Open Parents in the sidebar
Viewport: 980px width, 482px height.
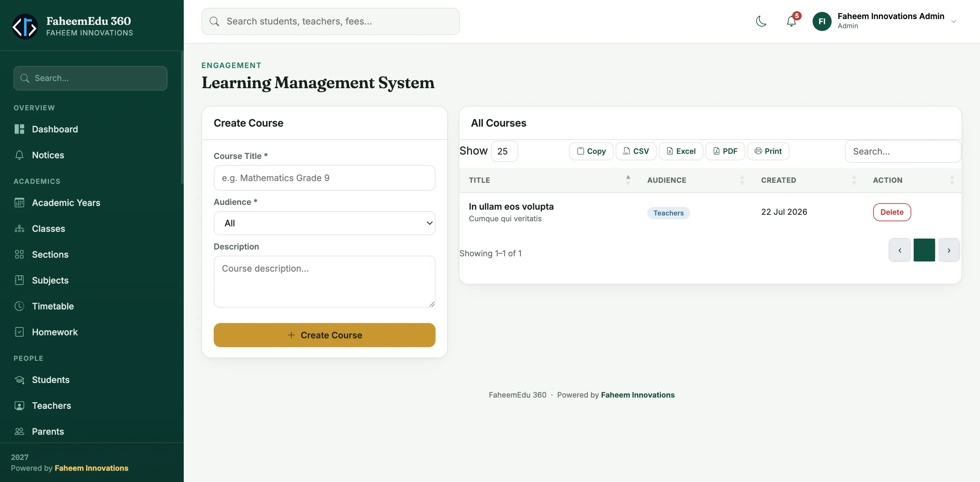click(x=48, y=431)
